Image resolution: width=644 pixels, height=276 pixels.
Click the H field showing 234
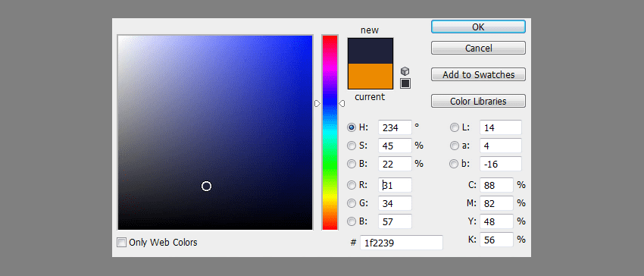[395, 127]
